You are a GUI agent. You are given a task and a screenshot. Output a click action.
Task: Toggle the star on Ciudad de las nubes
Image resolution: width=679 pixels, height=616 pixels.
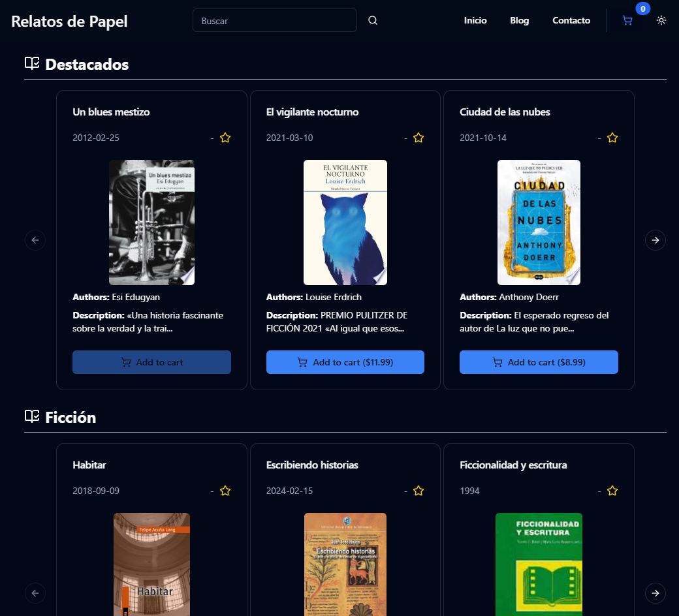click(x=612, y=138)
